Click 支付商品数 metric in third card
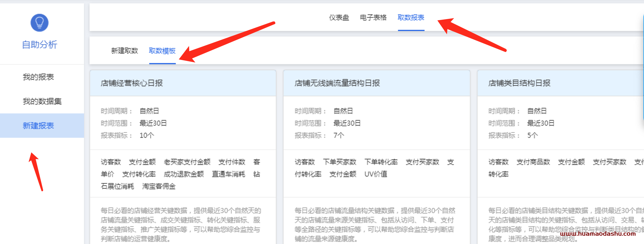Image resolution: width=644 pixels, height=244 pixels. click(533, 162)
